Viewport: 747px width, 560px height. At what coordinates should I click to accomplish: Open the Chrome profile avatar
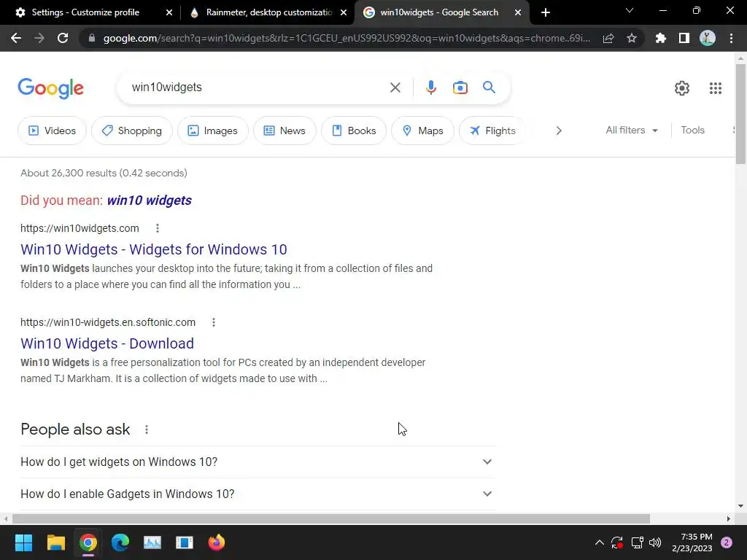click(708, 38)
